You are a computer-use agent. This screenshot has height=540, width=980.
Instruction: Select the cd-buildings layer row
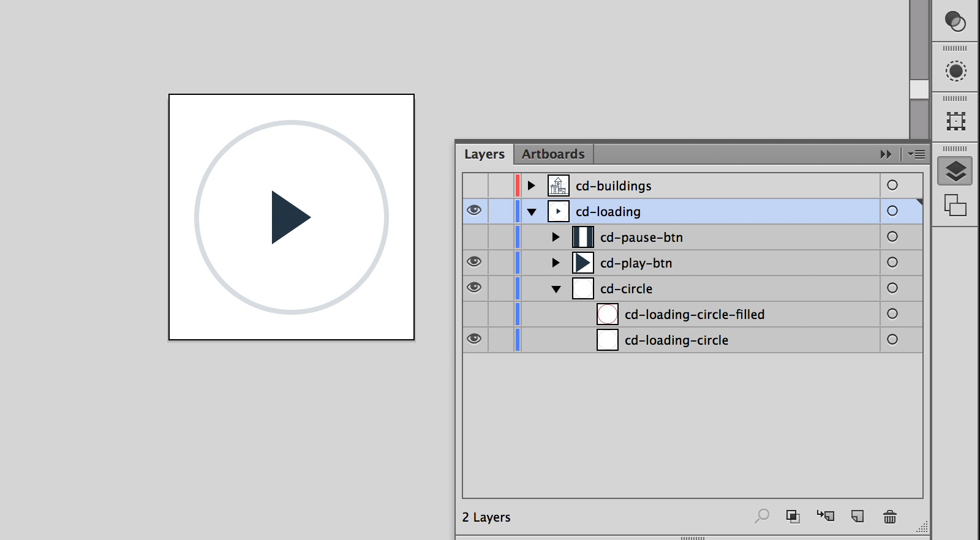tap(692, 186)
